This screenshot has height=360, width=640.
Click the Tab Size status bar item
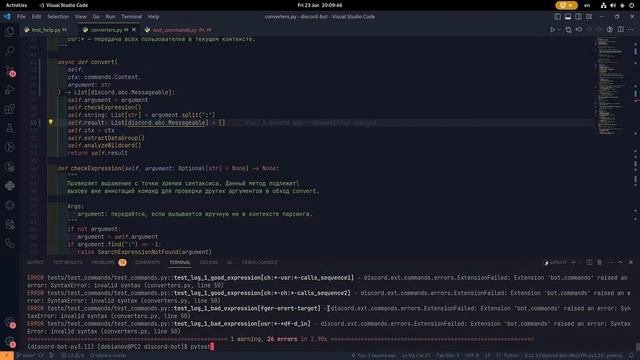448,356
